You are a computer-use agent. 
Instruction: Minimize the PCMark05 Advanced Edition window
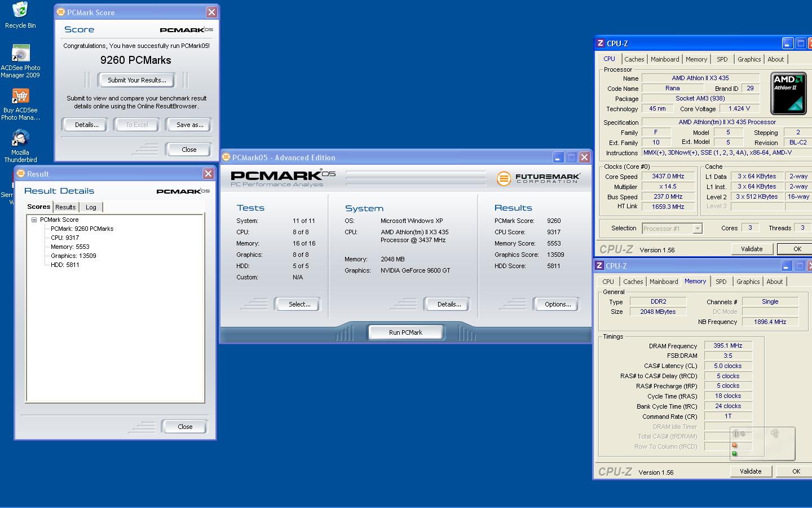click(x=558, y=157)
